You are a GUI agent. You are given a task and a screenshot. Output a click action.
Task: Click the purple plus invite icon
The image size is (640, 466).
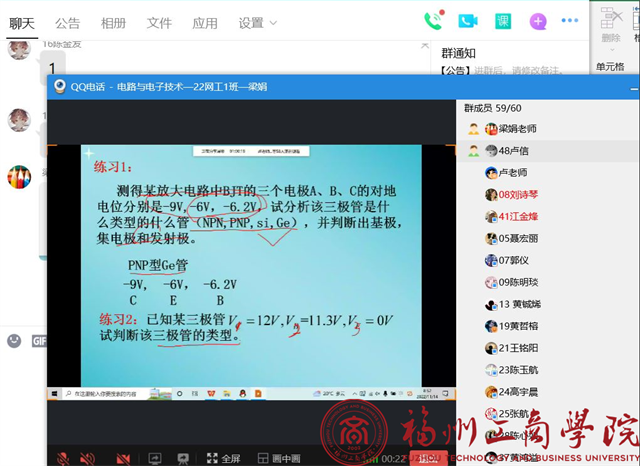[538, 21]
